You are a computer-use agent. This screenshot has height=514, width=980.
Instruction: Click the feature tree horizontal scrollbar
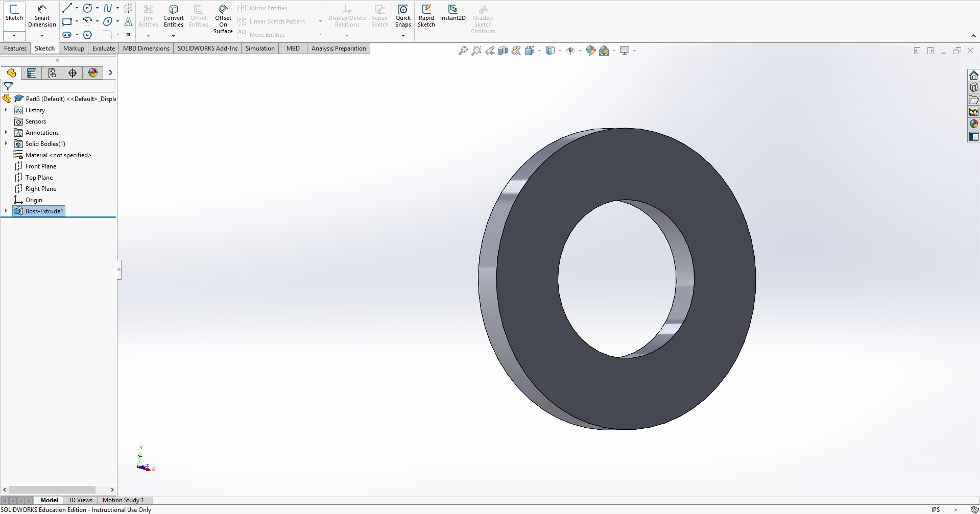[52, 490]
